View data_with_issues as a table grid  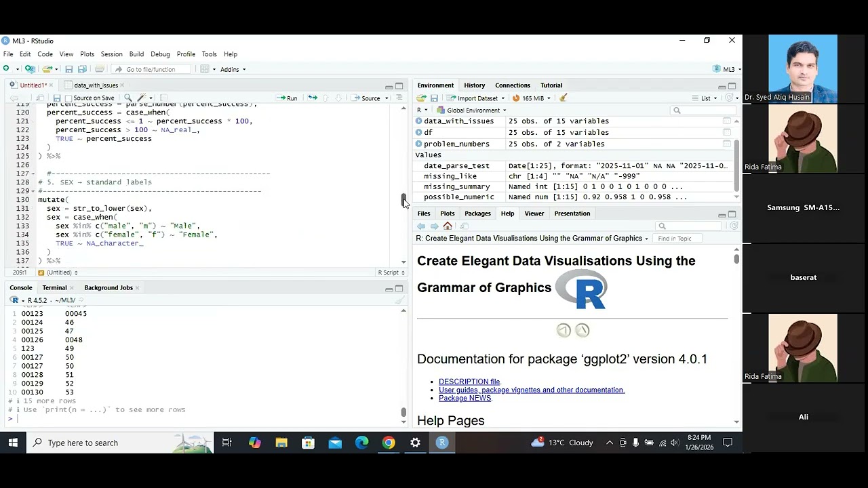click(x=727, y=121)
